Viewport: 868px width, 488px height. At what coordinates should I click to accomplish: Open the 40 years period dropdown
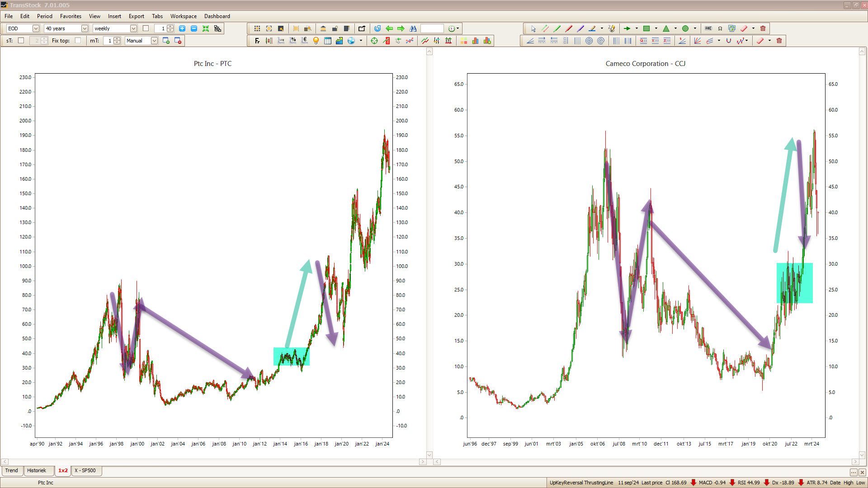84,28
